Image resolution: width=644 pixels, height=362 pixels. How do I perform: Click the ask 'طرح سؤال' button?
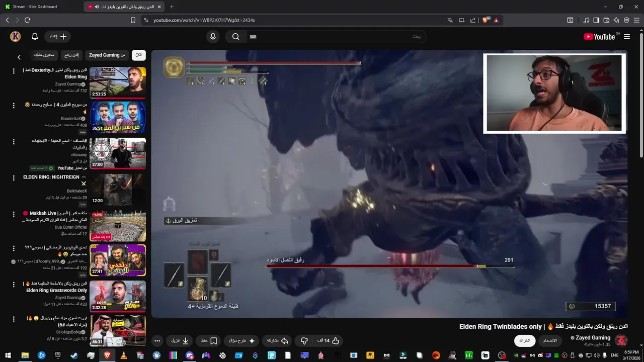[x=242, y=341]
